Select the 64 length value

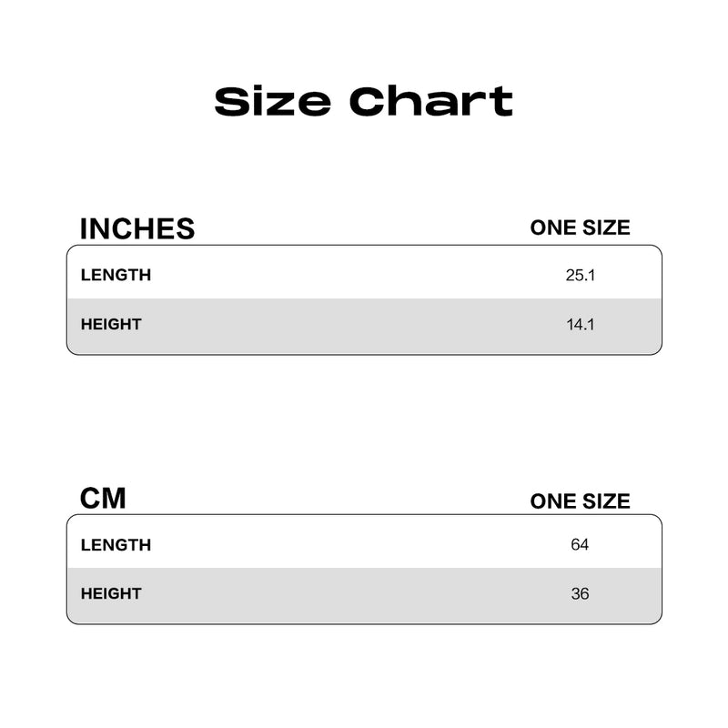(580, 544)
